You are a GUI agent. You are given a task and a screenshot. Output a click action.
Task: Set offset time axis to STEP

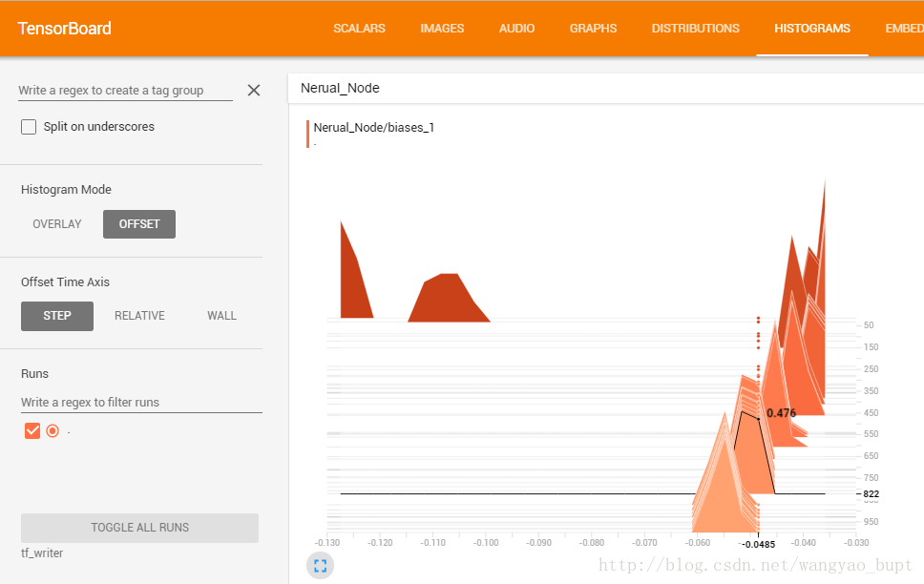click(57, 316)
